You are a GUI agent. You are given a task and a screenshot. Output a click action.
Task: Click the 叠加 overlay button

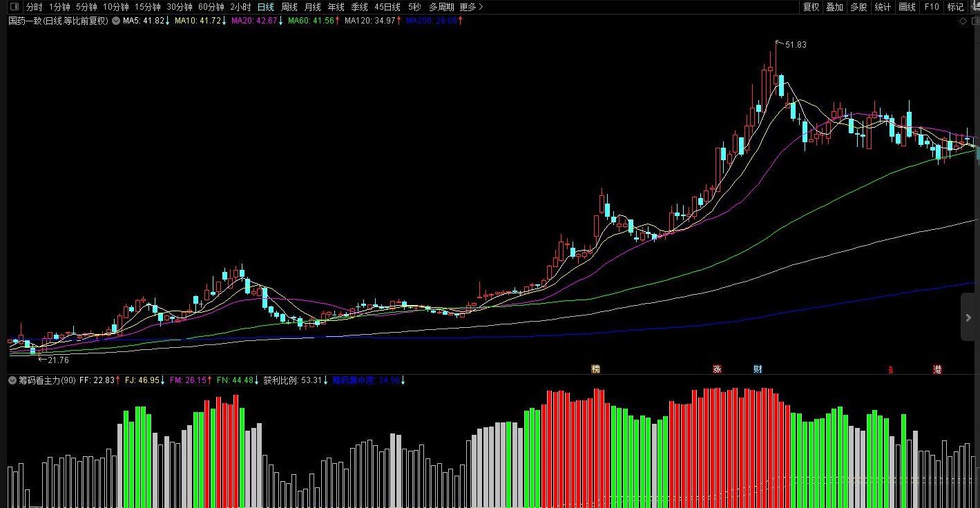[x=834, y=7]
